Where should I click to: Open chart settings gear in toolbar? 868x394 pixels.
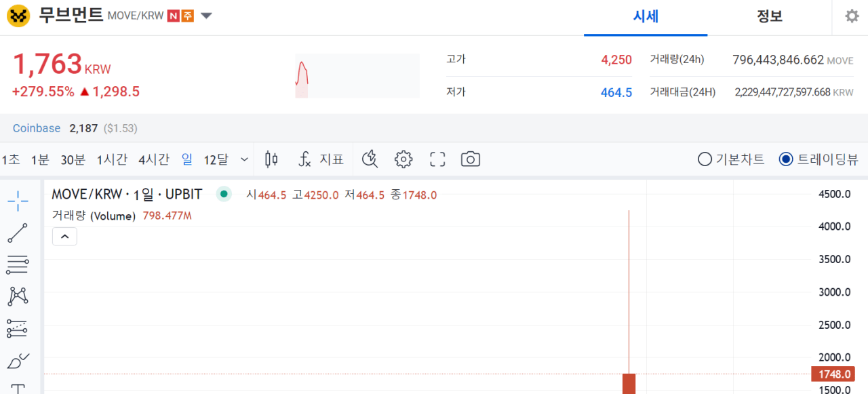pyautogui.click(x=403, y=159)
